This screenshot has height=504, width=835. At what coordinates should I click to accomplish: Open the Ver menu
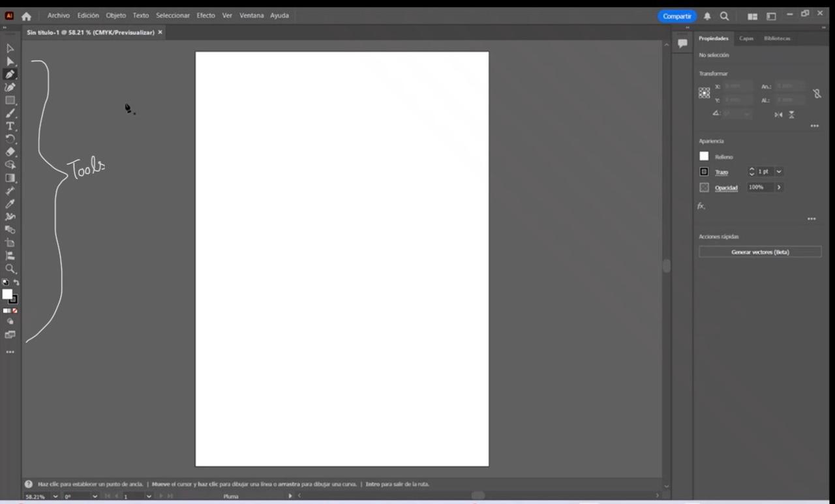point(227,16)
